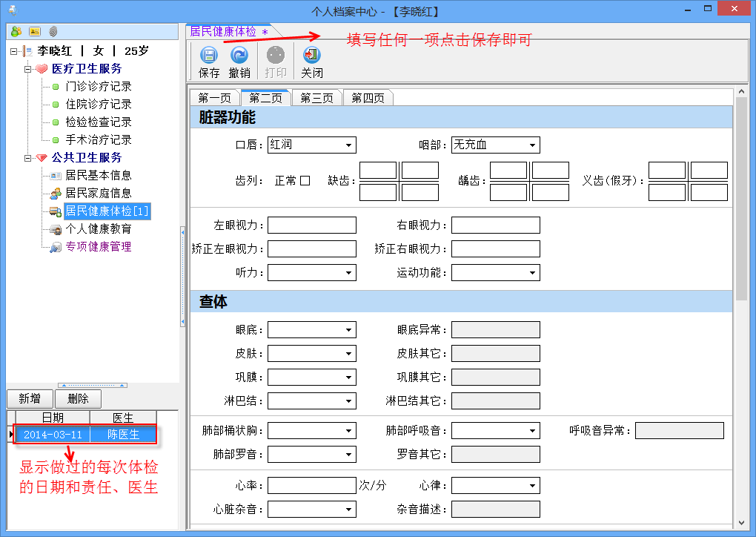
Task: Click the vertical scrollbar thumb in the form
Action: 741,198
